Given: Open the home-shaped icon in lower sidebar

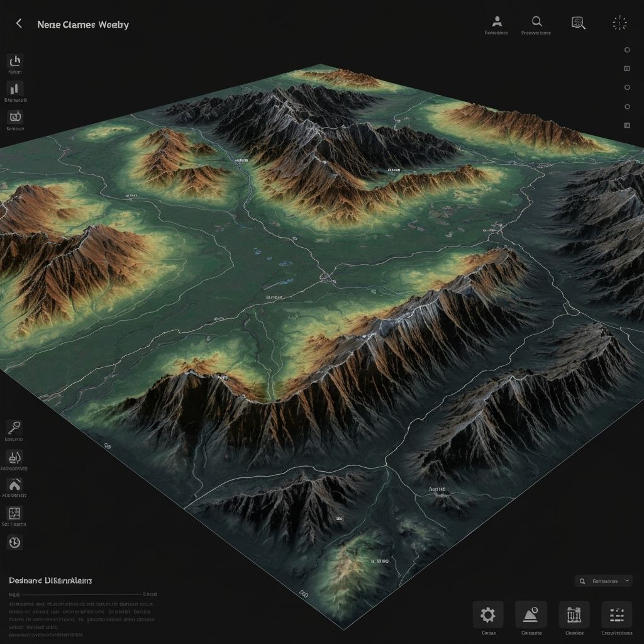Looking at the screenshot, I should 14,484.
